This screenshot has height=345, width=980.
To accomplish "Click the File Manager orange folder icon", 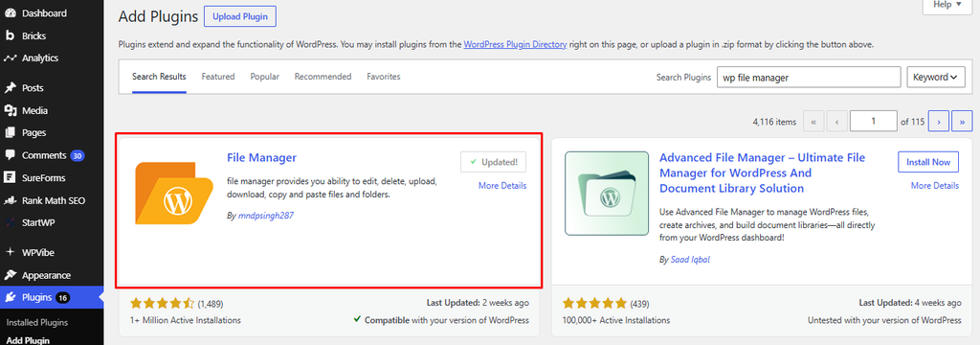I will [x=174, y=193].
